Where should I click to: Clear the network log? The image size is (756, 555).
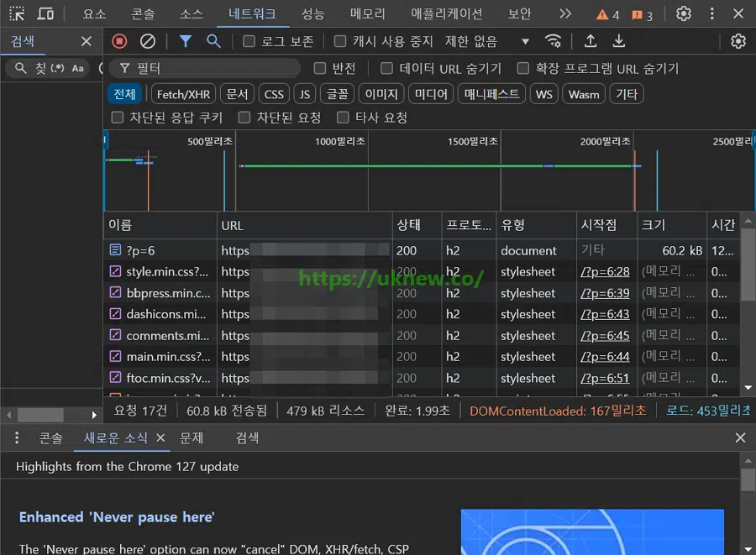pyautogui.click(x=148, y=41)
